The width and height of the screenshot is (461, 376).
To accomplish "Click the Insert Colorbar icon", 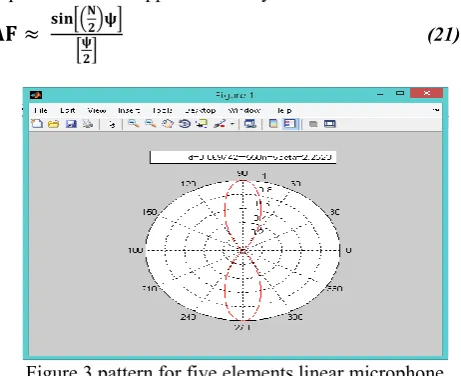I will click(273, 124).
